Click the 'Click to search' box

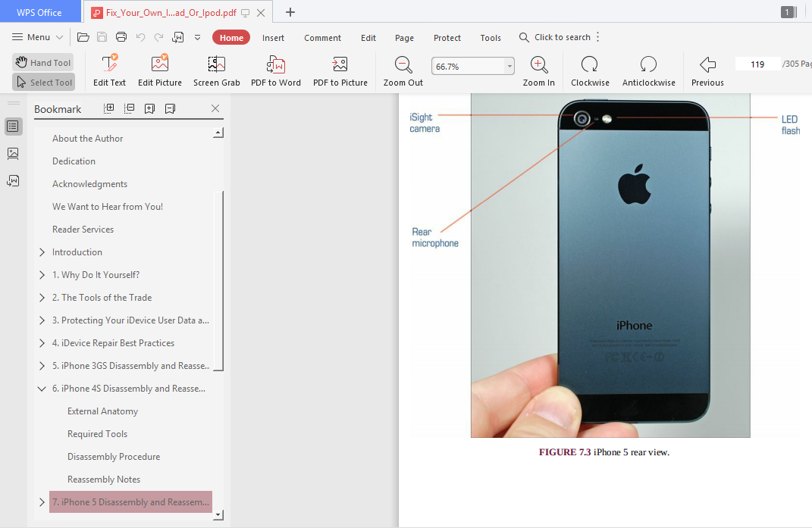(555, 37)
